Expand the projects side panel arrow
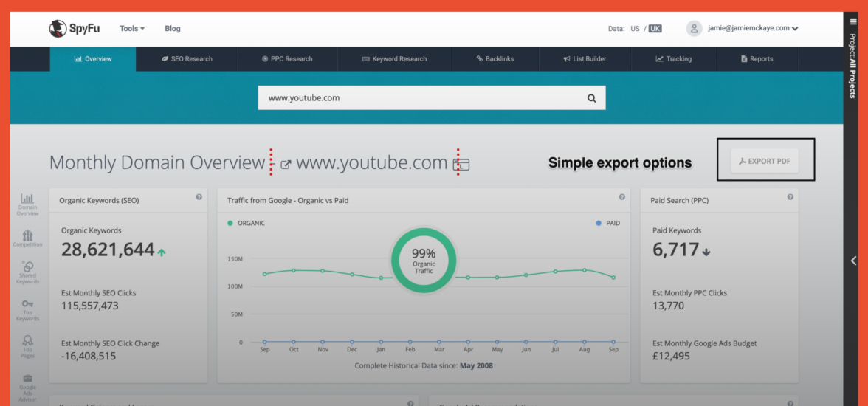Screen dimensions: 868x406 853,261
